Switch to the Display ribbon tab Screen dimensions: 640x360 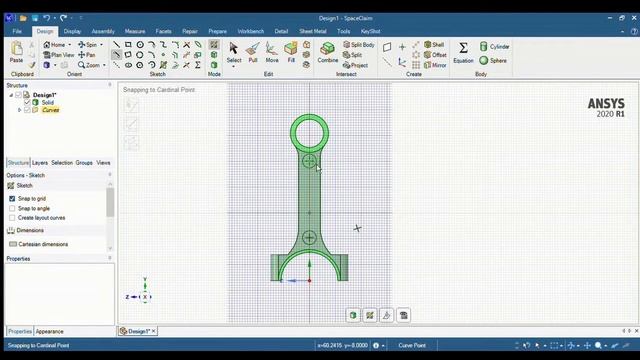[x=72, y=31]
